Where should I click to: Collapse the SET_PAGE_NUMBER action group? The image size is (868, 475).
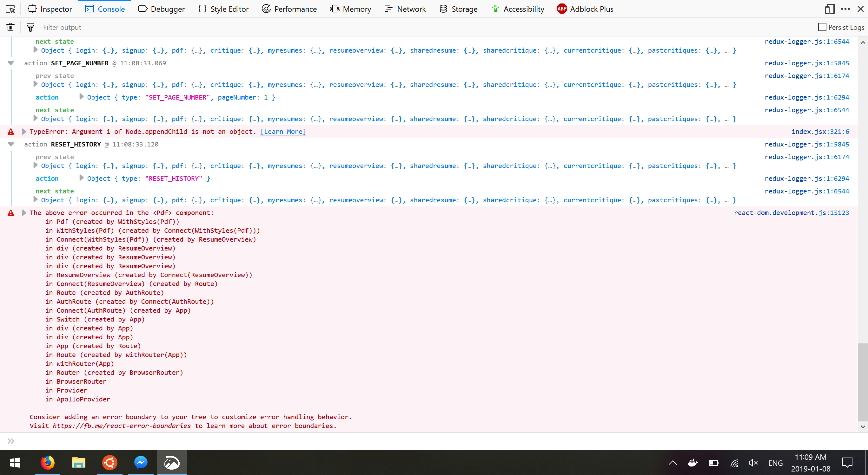tap(11, 63)
